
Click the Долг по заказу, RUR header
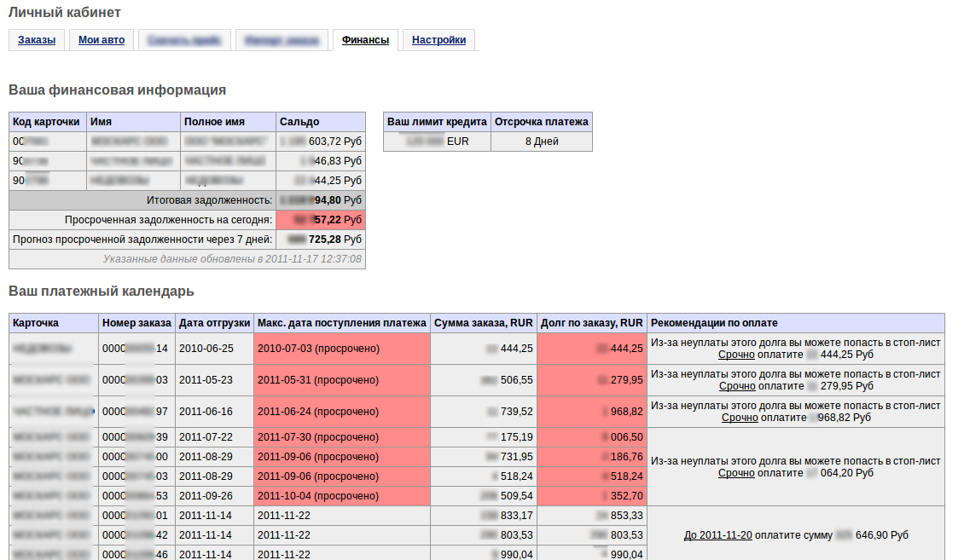[591, 323]
